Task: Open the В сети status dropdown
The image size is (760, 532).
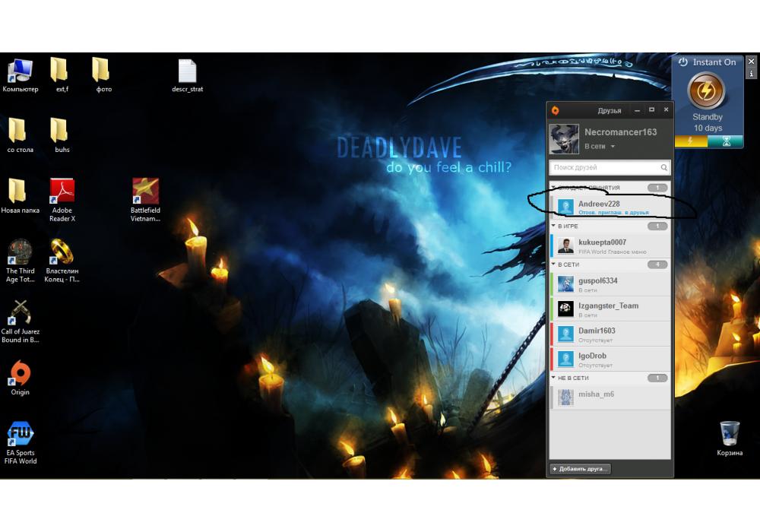Action: coord(600,147)
